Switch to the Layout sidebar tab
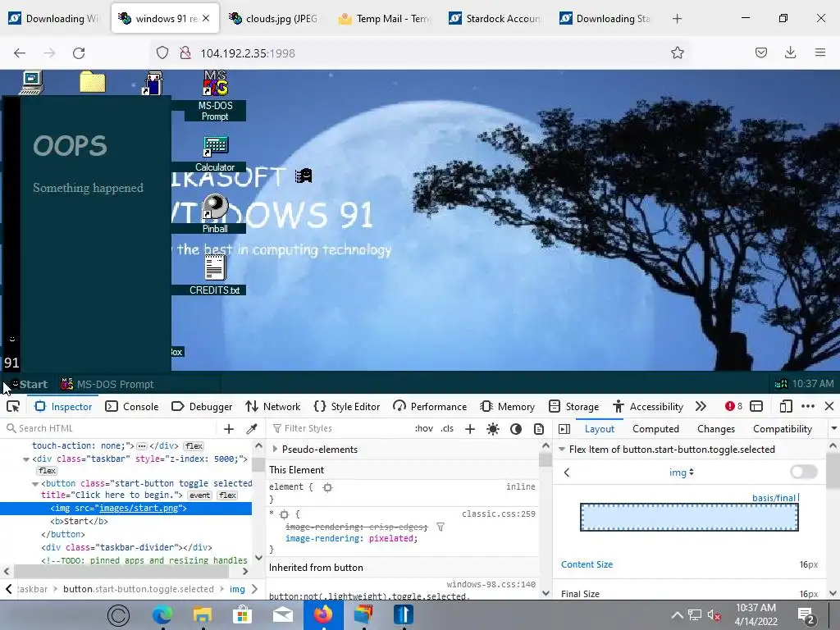The image size is (840, 630). (x=600, y=428)
